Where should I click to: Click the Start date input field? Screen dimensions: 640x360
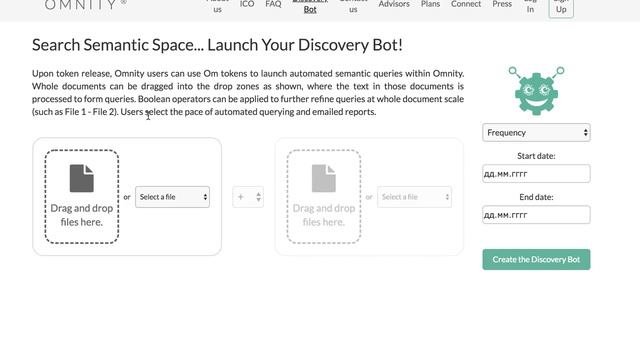[536, 174]
